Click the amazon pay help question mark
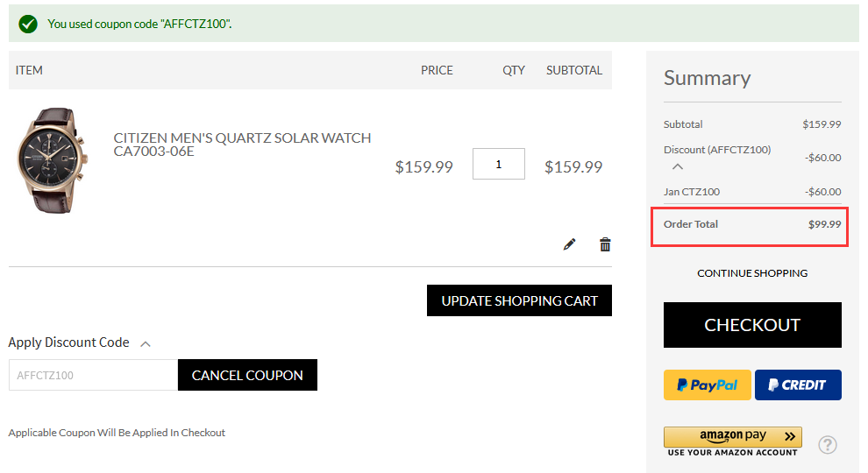 [828, 444]
